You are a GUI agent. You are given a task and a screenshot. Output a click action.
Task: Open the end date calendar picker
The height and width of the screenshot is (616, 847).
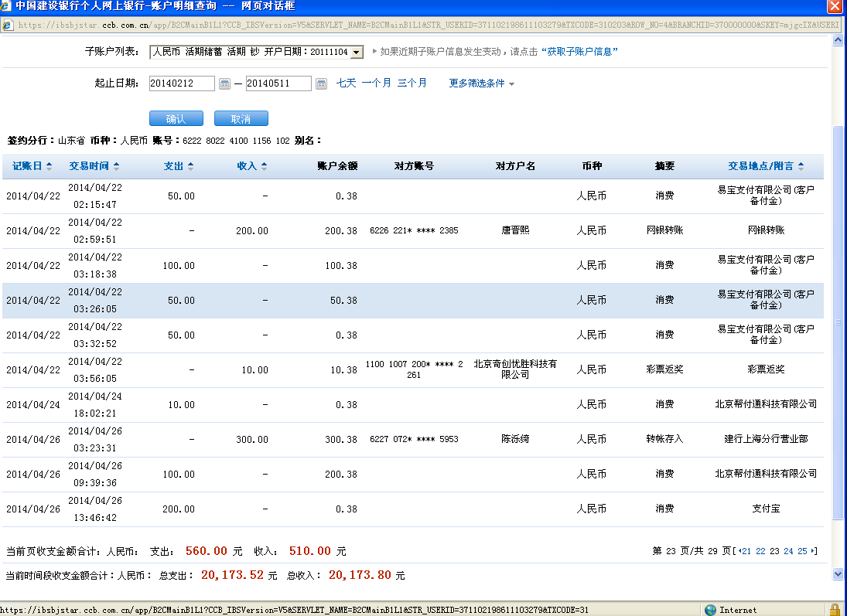[321, 83]
